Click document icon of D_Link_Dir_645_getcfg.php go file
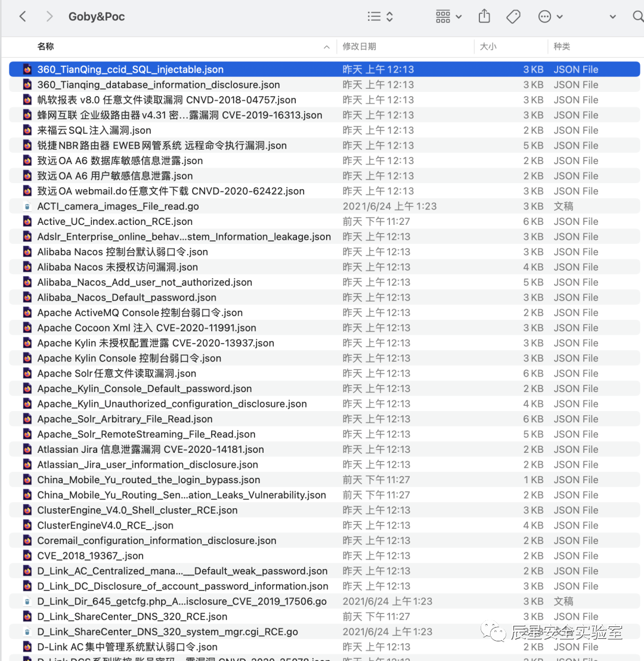Image resolution: width=644 pixels, height=661 pixels. click(27, 601)
